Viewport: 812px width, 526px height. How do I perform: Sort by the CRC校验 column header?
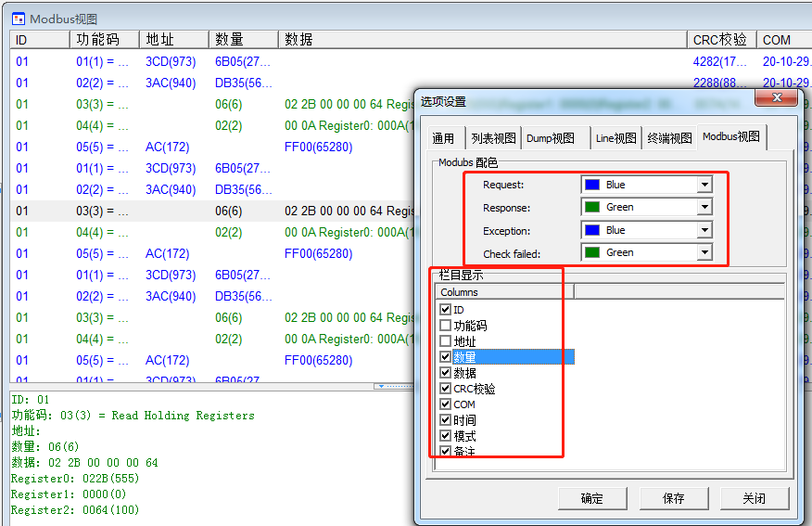719,40
